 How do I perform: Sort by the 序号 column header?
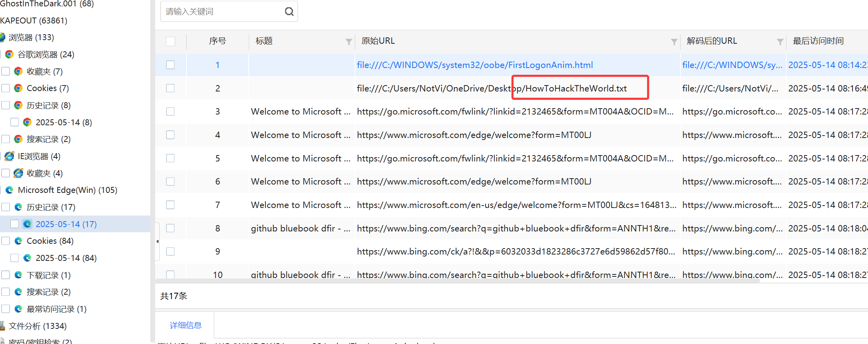(217, 41)
